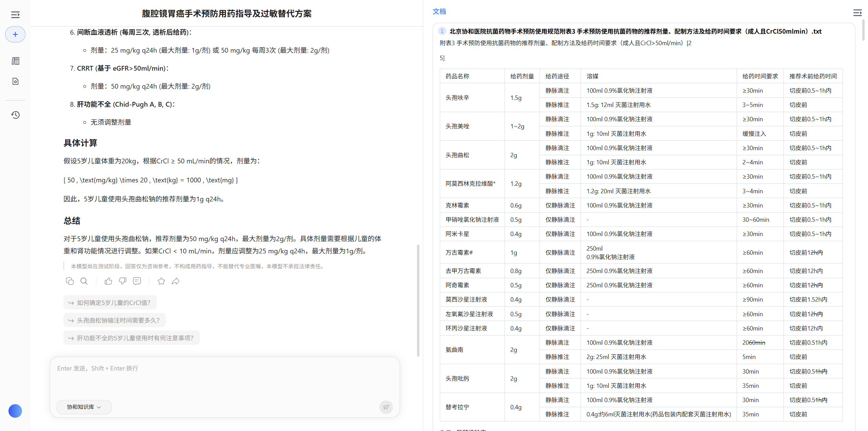The width and height of the screenshot is (868, 431).
Task: Give thumbs up to the response
Action: tap(108, 281)
